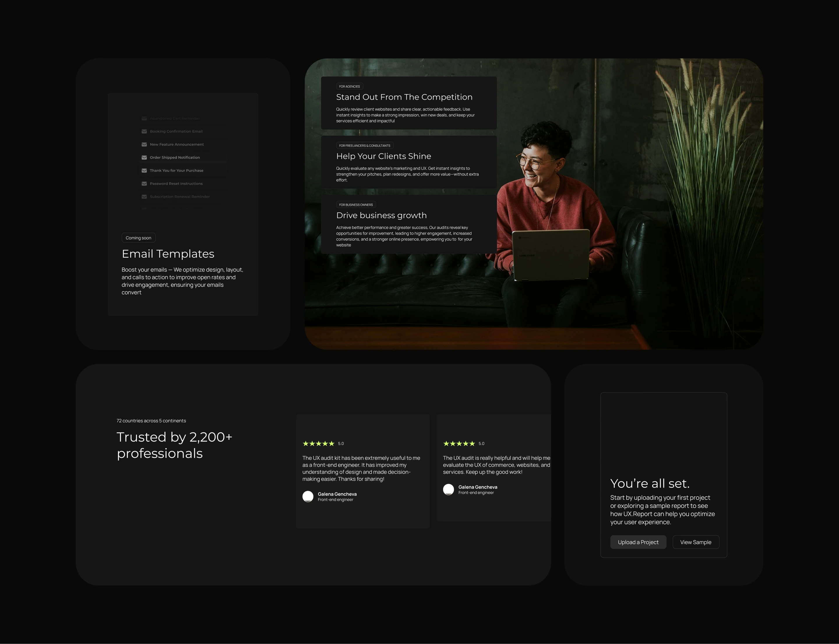Open the Drive business growth heading
Image resolution: width=839 pixels, height=644 pixels.
coord(381,215)
